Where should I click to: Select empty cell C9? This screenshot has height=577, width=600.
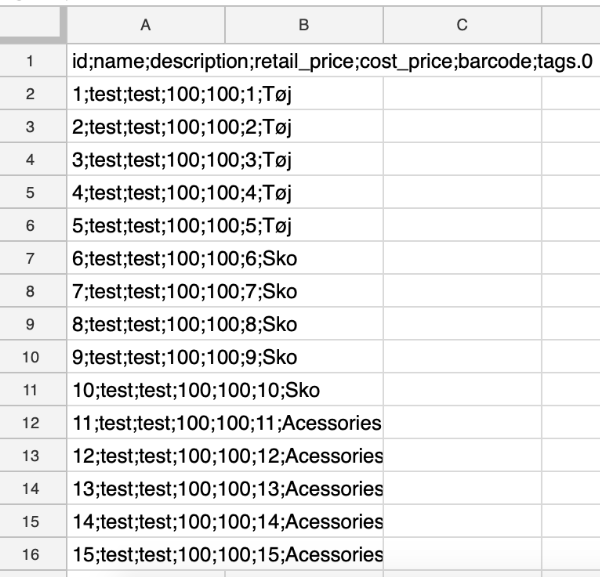[462, 324]
